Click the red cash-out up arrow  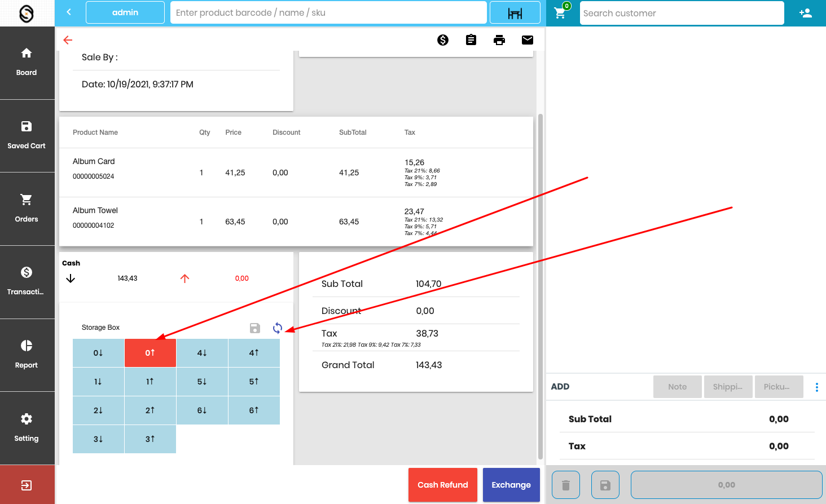184,278
